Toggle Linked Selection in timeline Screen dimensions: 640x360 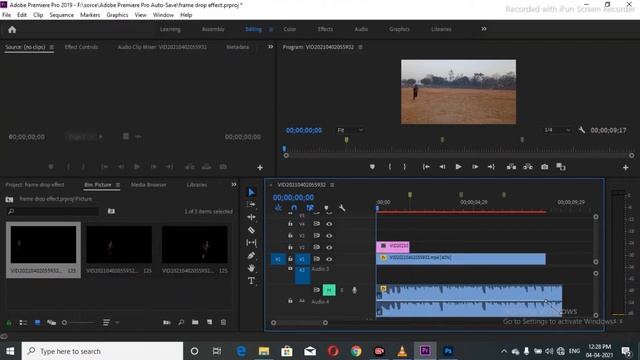[310, 208]
